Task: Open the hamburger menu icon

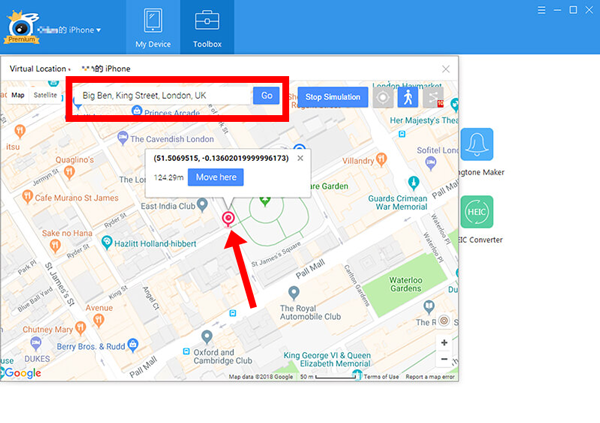Action: (x=541, y=10)
